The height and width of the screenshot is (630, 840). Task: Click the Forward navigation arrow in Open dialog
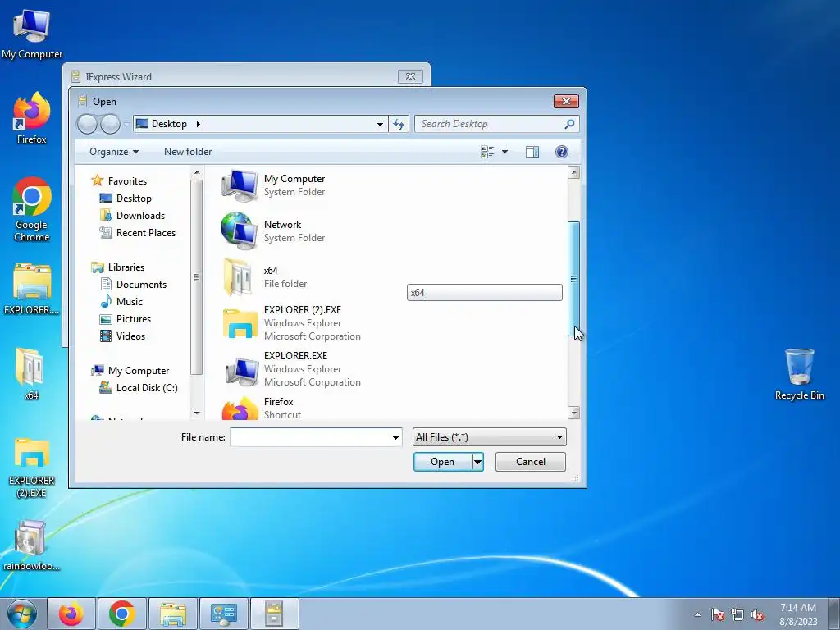click(x=111, y=125)
